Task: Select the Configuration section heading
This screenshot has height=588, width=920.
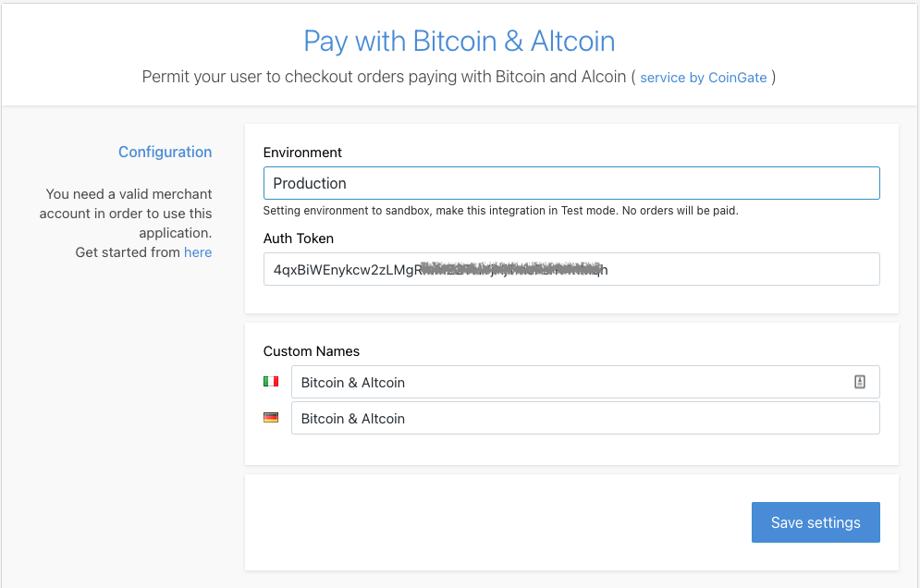Action: click(165, 152)
